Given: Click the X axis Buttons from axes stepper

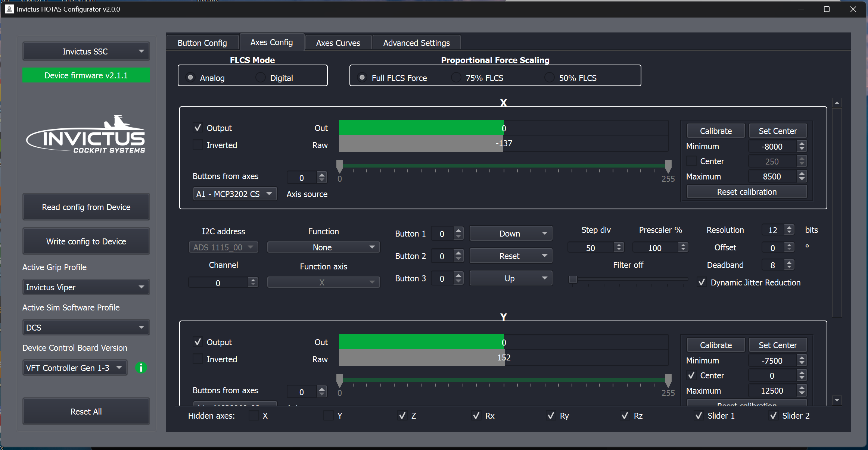Looking at the screenshot, I should point(322,178).
